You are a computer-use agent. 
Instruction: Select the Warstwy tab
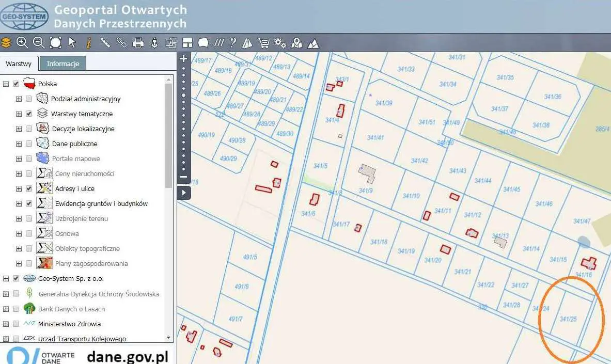tap(19, 64)
